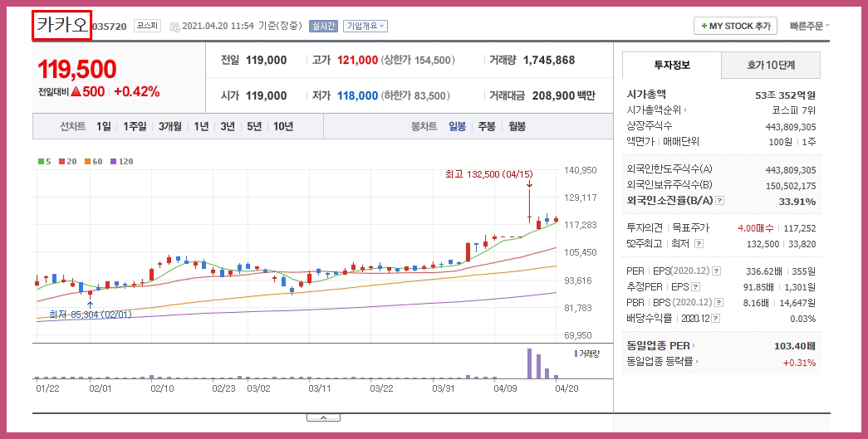
Task: Select the 3개월 line chart period
Action: [x=170, y=127]
